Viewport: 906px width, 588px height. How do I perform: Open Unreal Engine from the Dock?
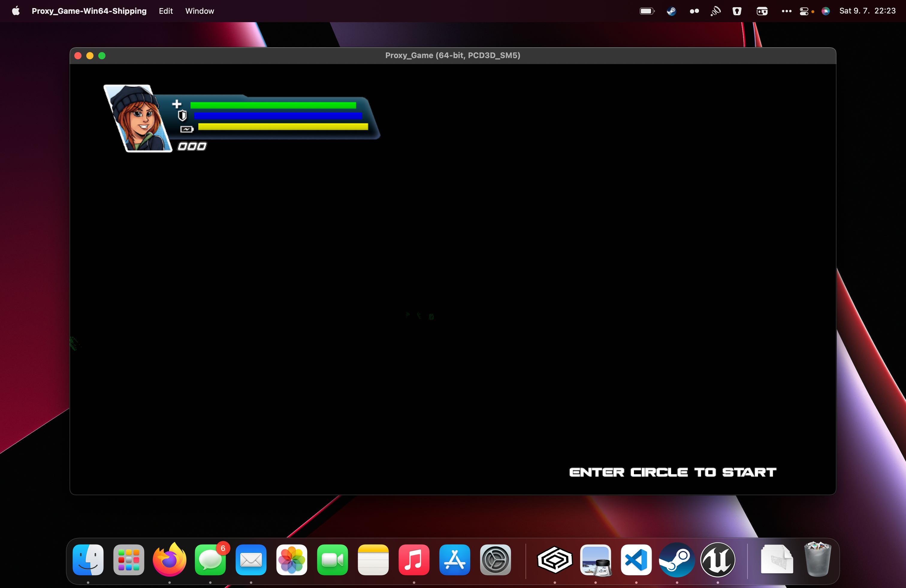click(718, 560)
